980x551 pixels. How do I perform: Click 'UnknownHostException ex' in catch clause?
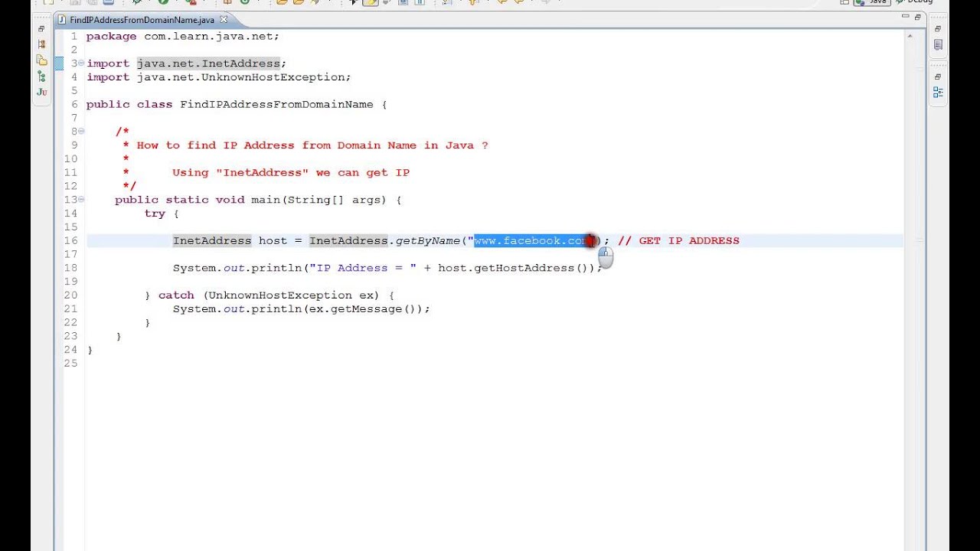290,295
